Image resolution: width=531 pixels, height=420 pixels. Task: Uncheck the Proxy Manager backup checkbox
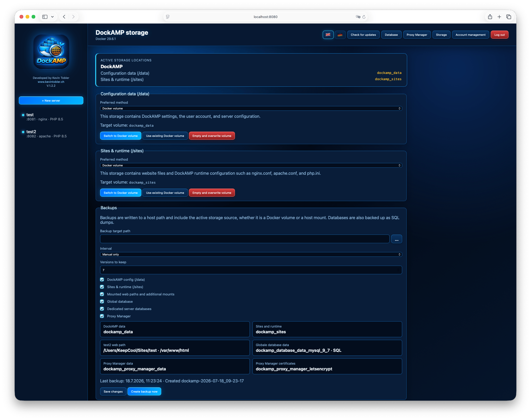pos(102,316)
